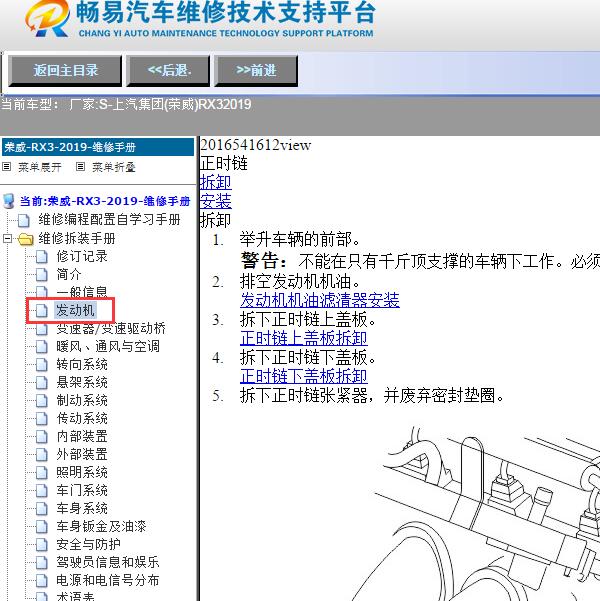The width and height of the screenshot is (600, 601).
Task: Click the page icon beside 暖风、通风与空调
Action: coord(42,346)
